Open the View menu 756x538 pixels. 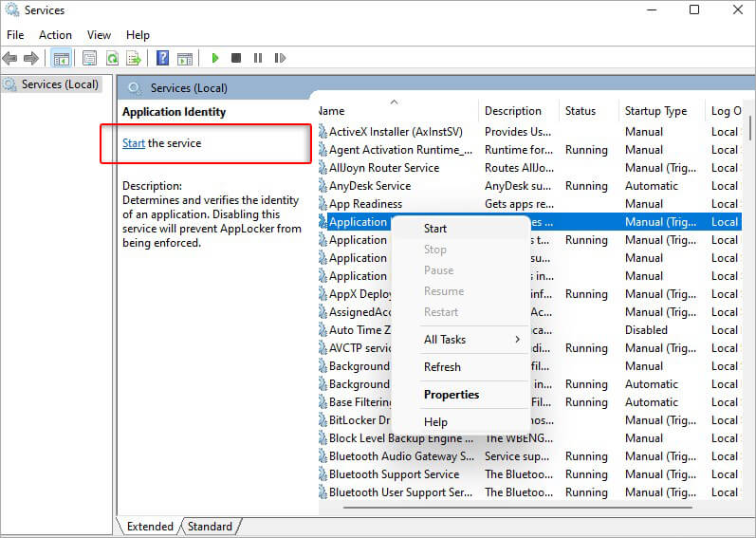pyautogui.click(x=99, y=35)
